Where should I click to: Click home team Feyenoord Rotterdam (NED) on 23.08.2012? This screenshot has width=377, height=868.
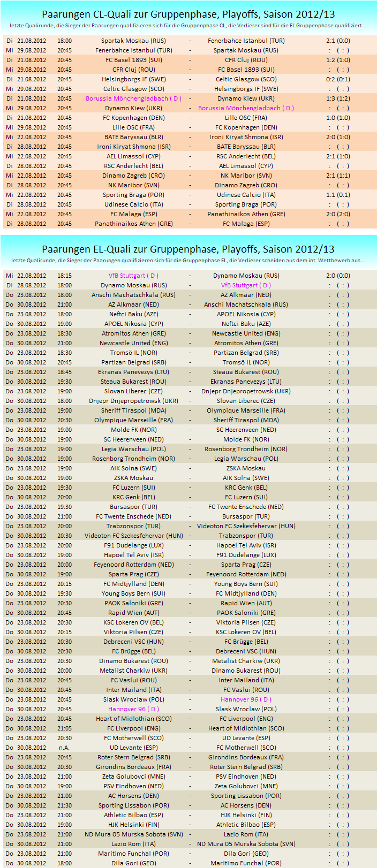tap(133, 565)
